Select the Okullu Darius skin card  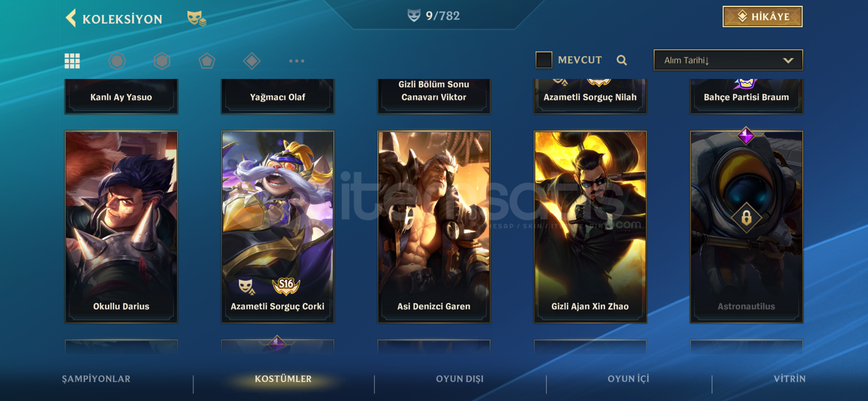[x=121, y=227]
